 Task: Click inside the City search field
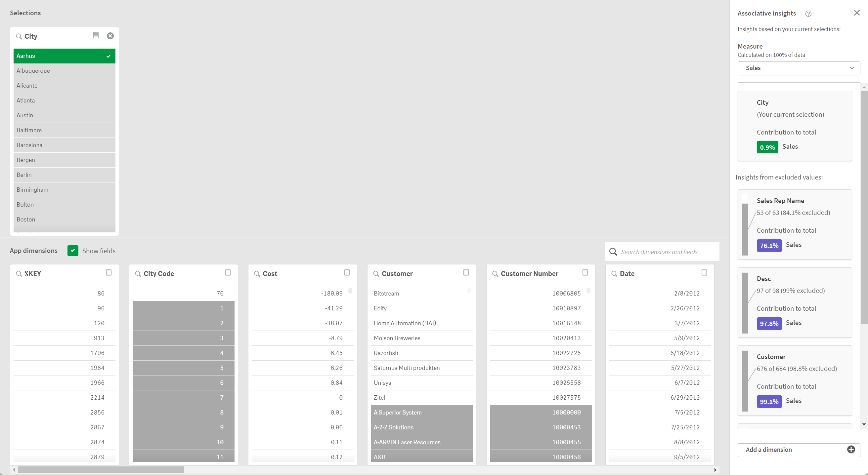click(51, 36)
